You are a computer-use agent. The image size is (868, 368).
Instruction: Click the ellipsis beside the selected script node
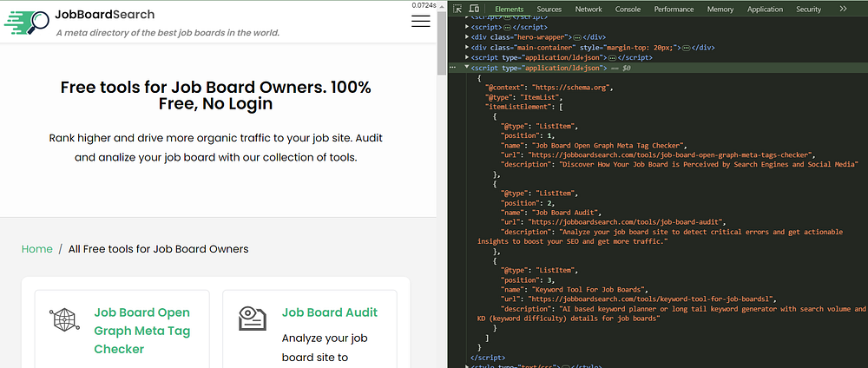[455, 67]
